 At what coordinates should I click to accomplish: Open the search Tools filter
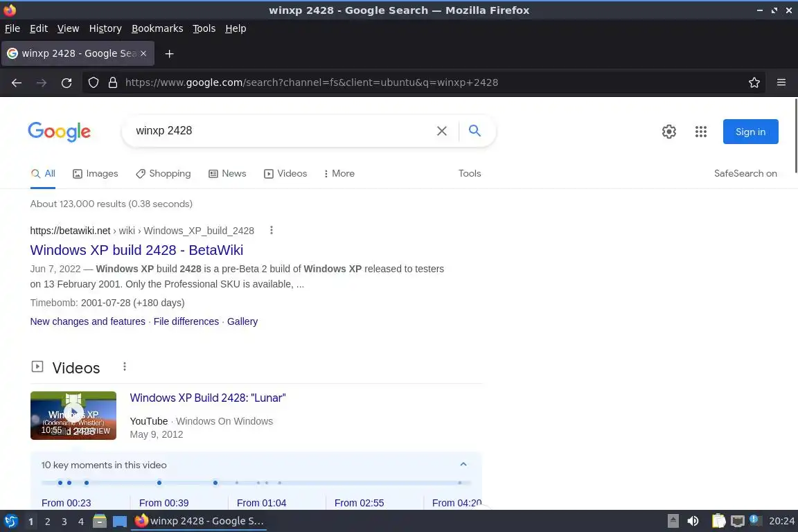[x=469, y=174]
